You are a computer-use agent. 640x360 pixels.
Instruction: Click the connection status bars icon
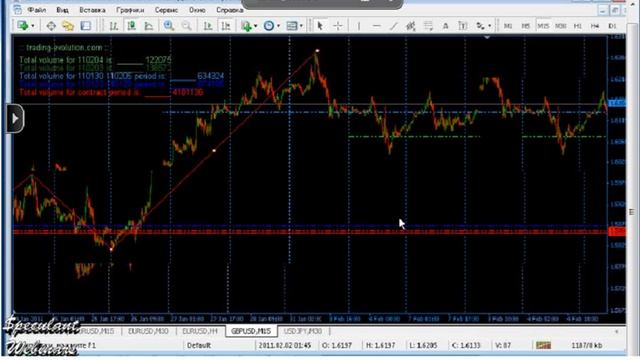tap(543, 345)
